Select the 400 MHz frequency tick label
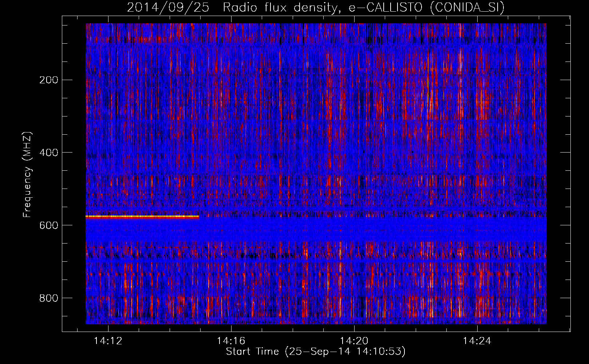This screenshot has height=364, width=589. click(48, 153)
